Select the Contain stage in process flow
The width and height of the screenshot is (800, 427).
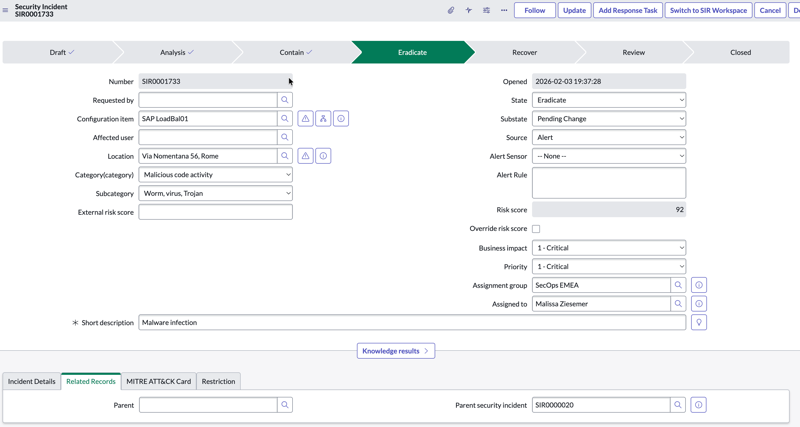pyautogui.click(x=296, y=53)
